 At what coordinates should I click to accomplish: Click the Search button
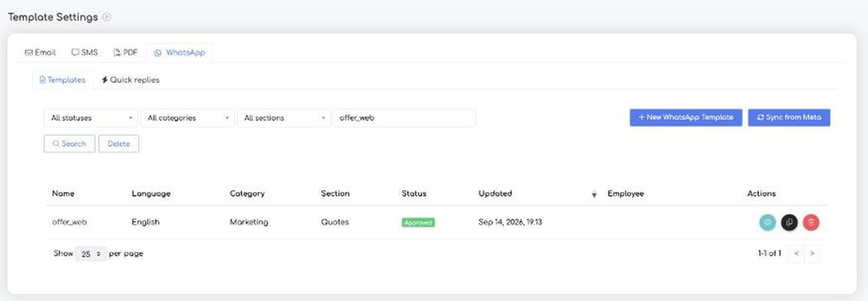69,144
